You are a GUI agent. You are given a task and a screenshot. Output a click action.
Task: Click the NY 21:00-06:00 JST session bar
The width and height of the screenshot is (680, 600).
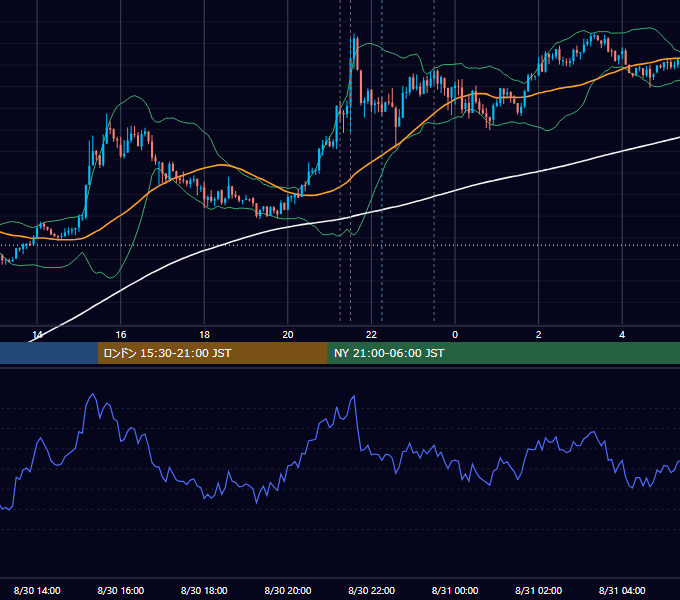[x=503, y=353]
